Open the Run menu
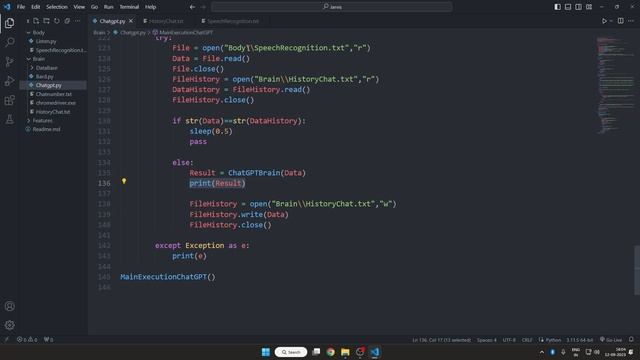This screenshot has height=360, width=640. [x=109, y=7]
